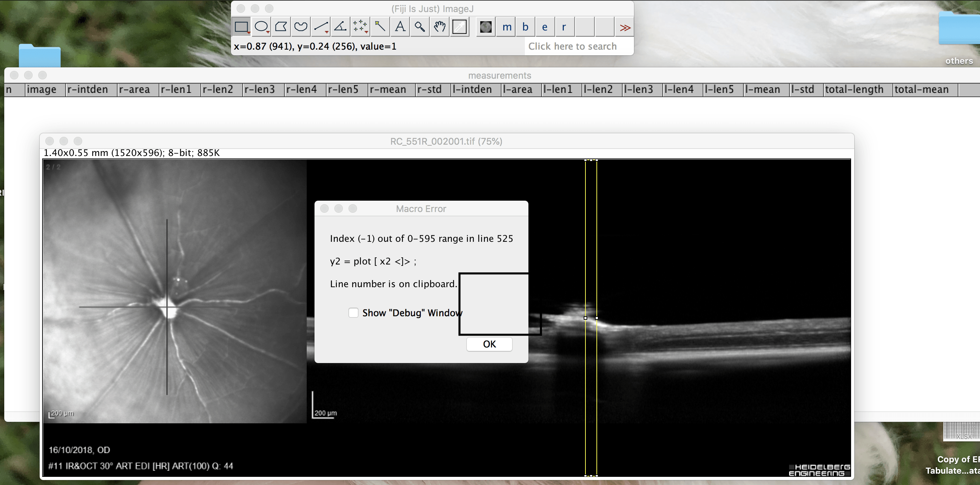
Task: Select the Oval selection tool
Action: point(261,27)
